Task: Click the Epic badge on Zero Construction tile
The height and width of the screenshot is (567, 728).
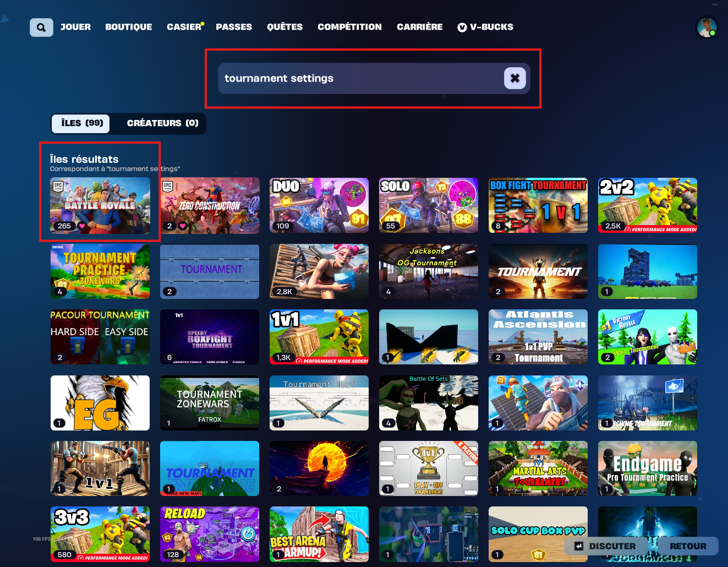Action: click(168, 186)
